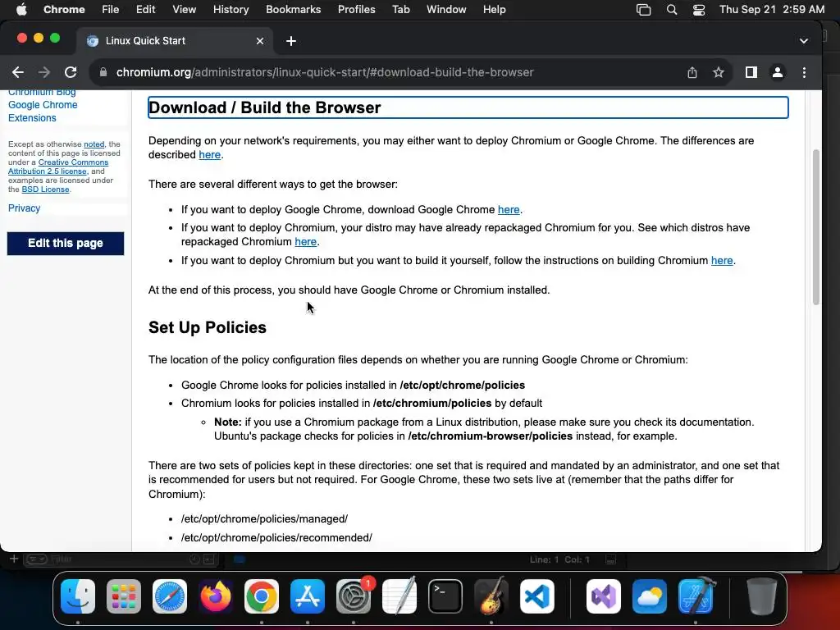
Task: Open the Chromium Blog sidebar link
Action: tap(42, 93)
